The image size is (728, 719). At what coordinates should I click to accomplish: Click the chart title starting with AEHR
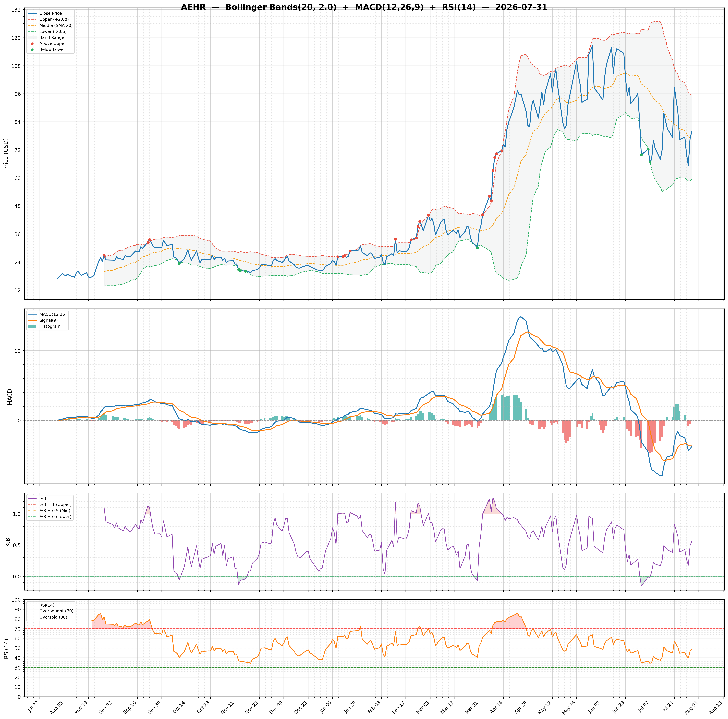364,7
